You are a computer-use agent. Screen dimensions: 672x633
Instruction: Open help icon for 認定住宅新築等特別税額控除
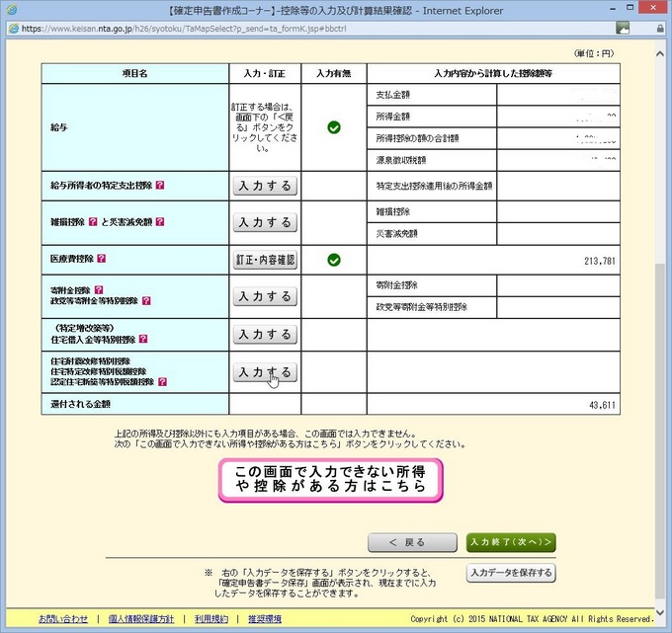coord(162,382)
